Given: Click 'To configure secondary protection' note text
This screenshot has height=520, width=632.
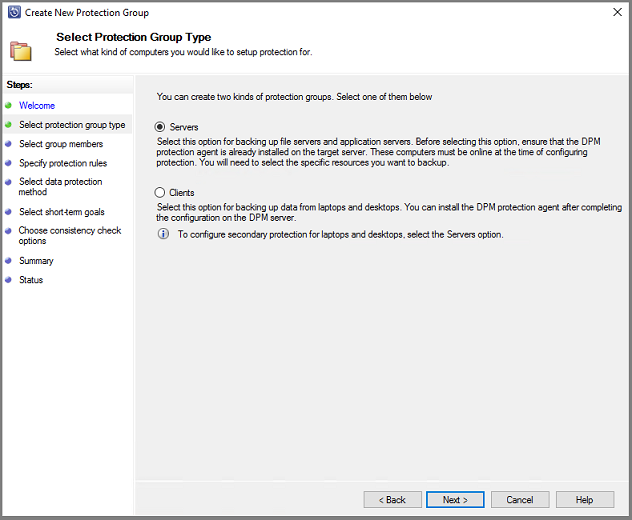Looking at the screenshot, I should click(341, 234).
